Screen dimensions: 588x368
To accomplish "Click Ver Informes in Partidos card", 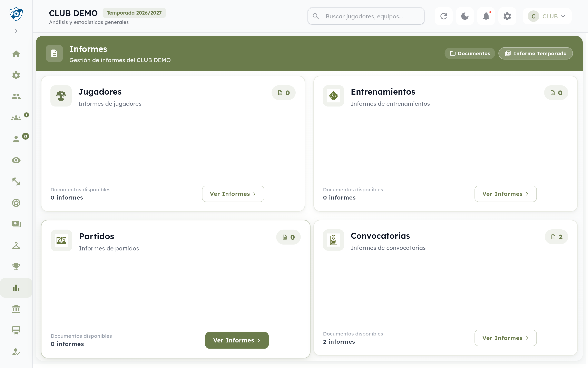I will tap(237, 340).
